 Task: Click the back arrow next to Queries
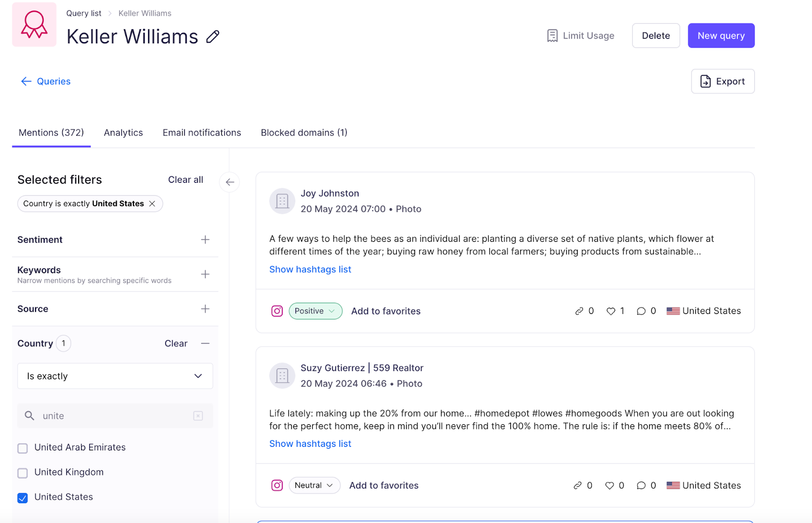[26, 81]
